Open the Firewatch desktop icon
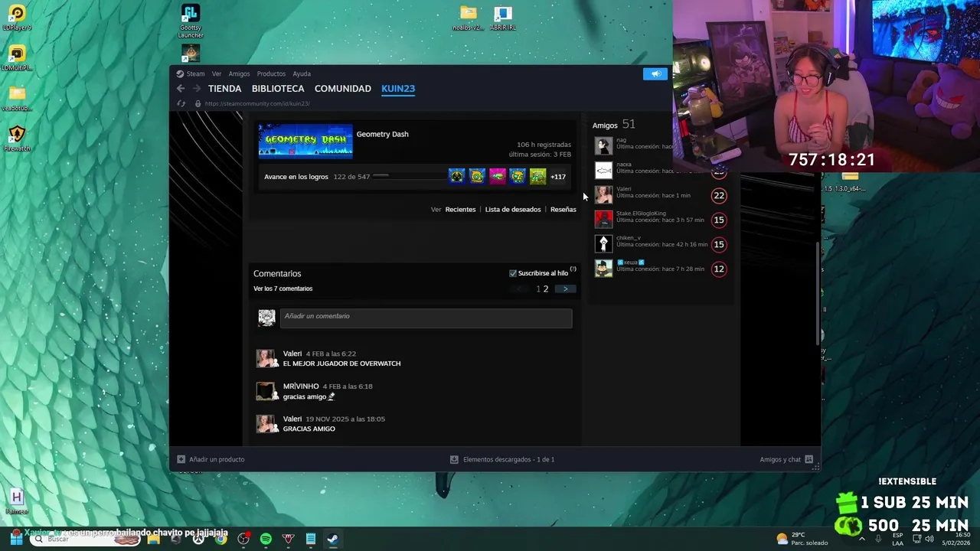This screenshot has width=980, height=551. [17, 139]
